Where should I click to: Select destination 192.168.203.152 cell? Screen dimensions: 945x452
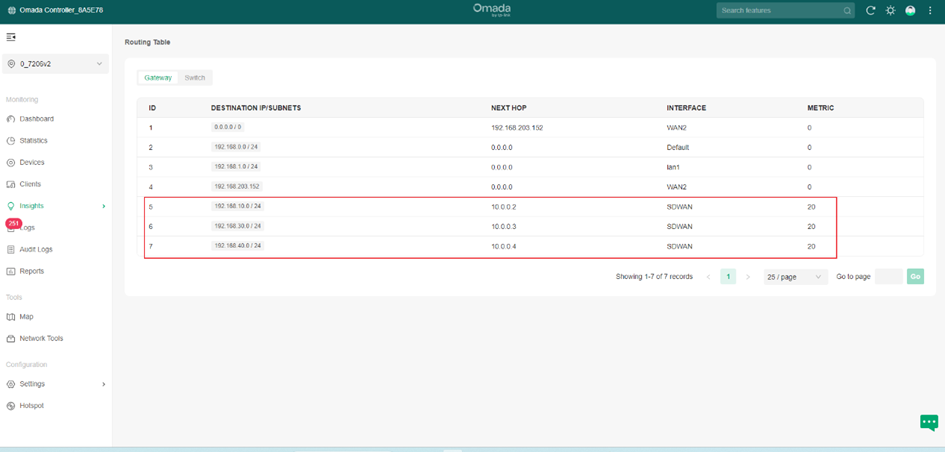237,186
